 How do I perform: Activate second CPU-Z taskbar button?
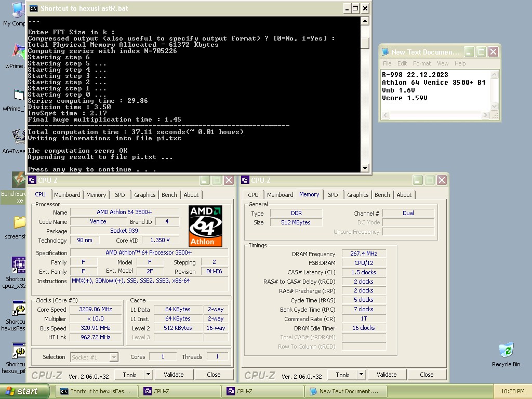[x=263, y=391]
